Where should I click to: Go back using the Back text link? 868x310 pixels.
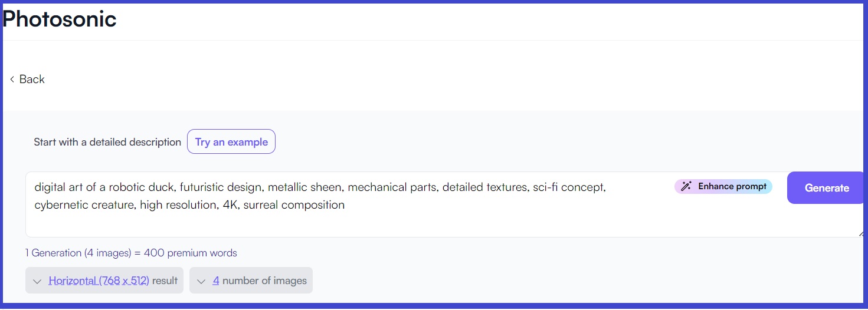coord(32,80)
